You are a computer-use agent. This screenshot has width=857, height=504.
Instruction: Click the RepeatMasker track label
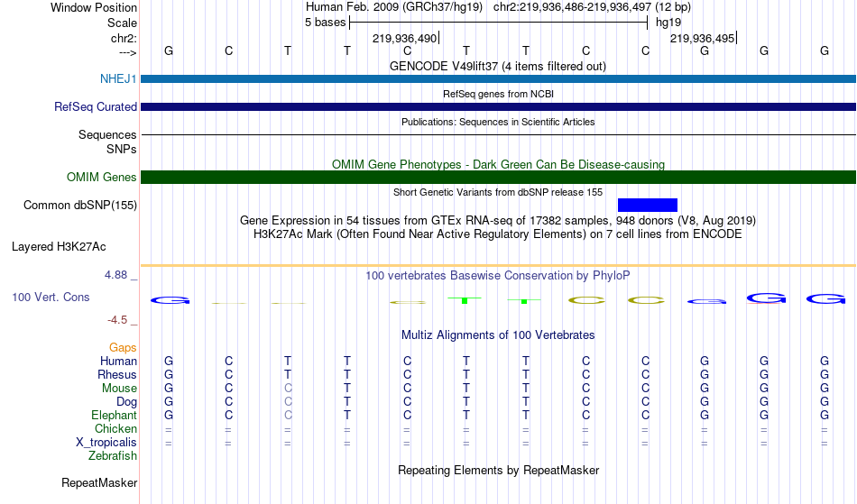pos(99,482)
